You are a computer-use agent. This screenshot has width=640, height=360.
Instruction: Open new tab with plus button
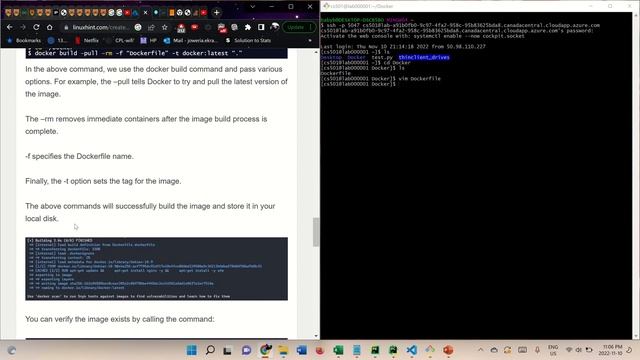(217, 13)
